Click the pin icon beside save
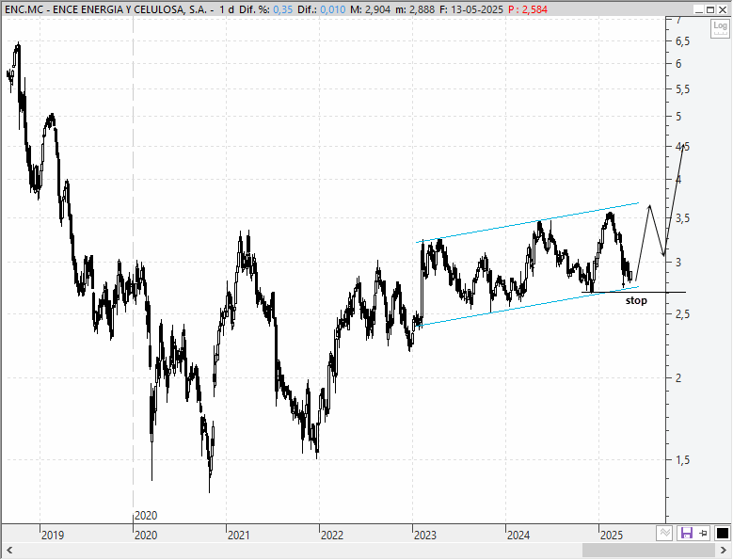Image resolution: width=733 pixels, height=560 pixels. [x=703, y=533]
